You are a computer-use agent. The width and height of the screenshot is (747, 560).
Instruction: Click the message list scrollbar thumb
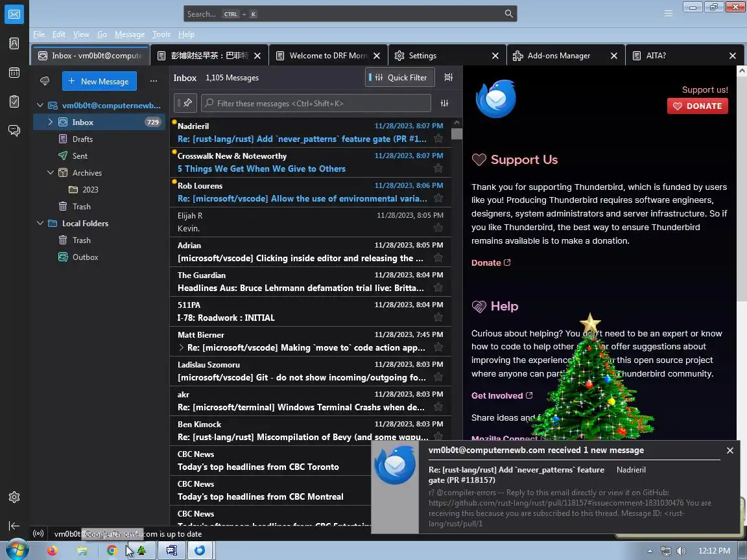[x=456, y=134]
